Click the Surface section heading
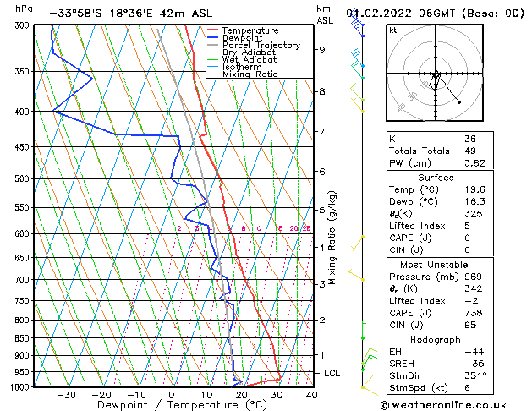 [x=436, y=178]
